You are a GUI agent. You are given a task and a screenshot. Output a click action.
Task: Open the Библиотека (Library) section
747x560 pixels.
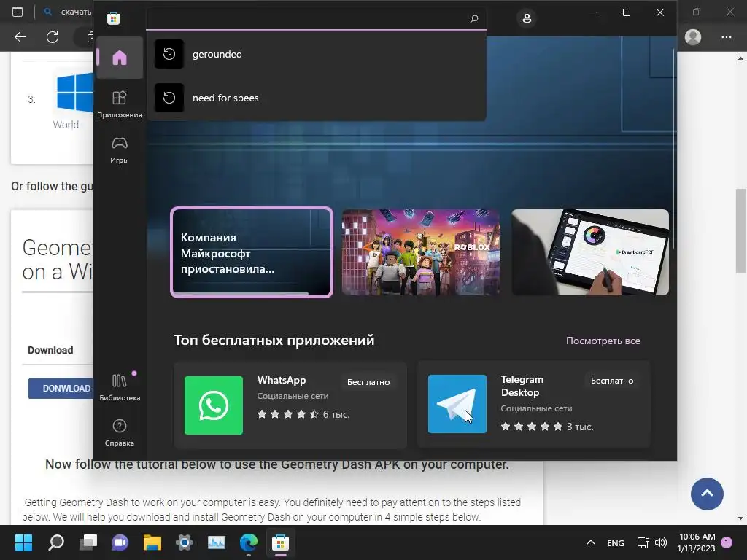(120, 387)
